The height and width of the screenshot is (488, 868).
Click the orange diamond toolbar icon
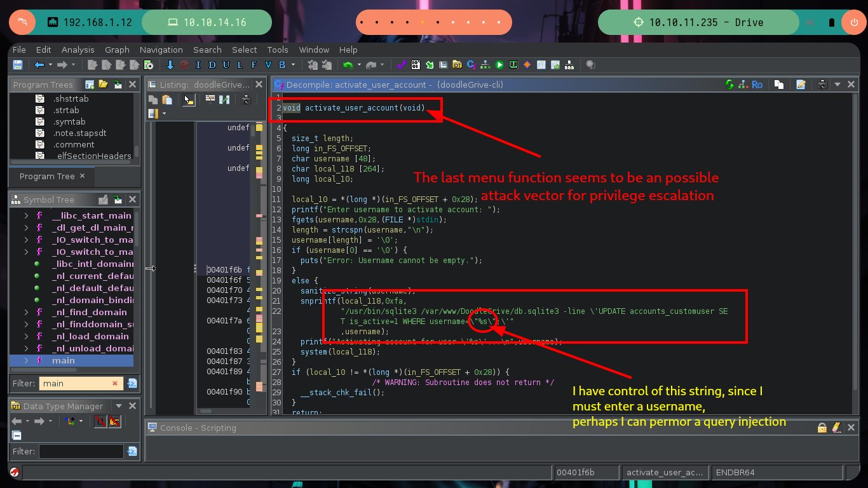tap(527, 65)
